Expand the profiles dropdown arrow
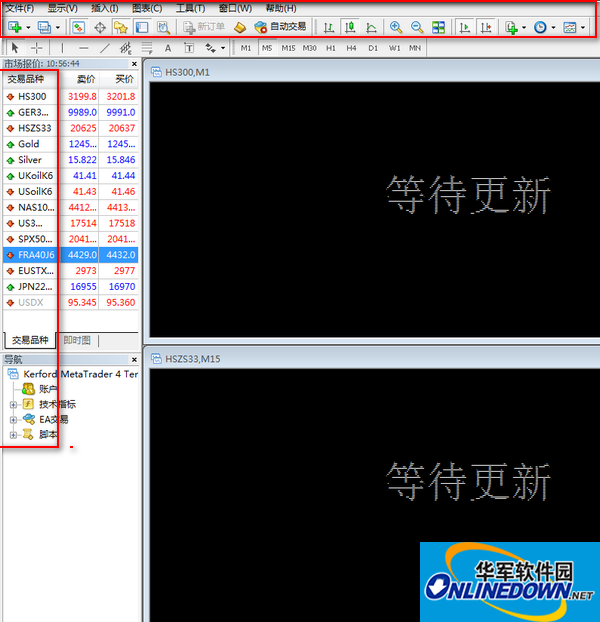600x622 pixels. 58,27
